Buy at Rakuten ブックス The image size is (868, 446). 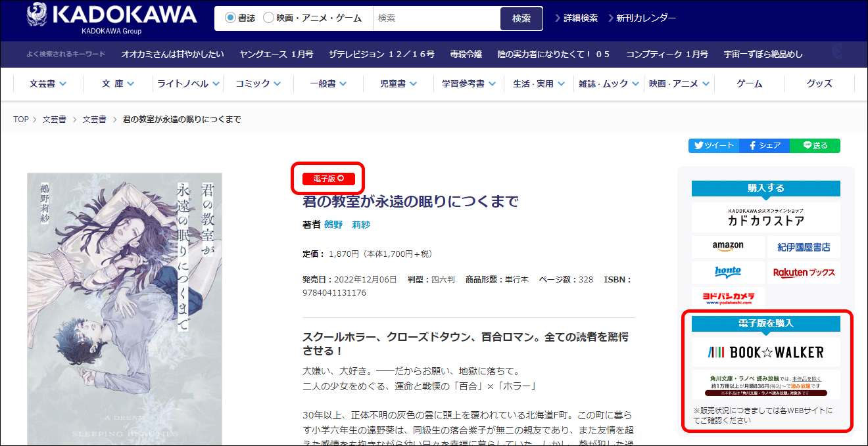tap(804, 272)
